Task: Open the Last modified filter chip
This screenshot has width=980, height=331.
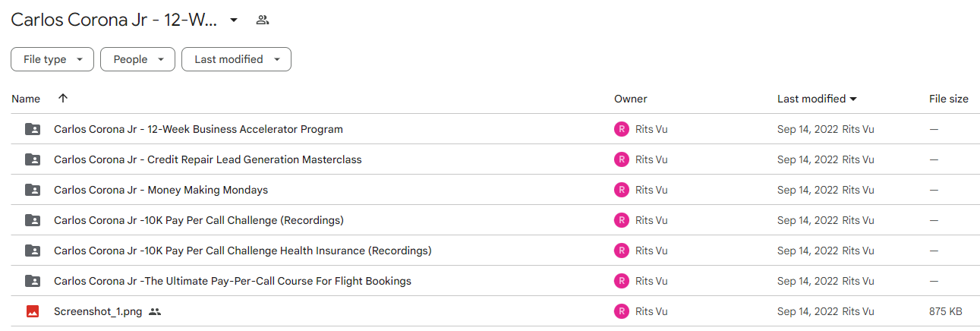Action: (236, 59)
